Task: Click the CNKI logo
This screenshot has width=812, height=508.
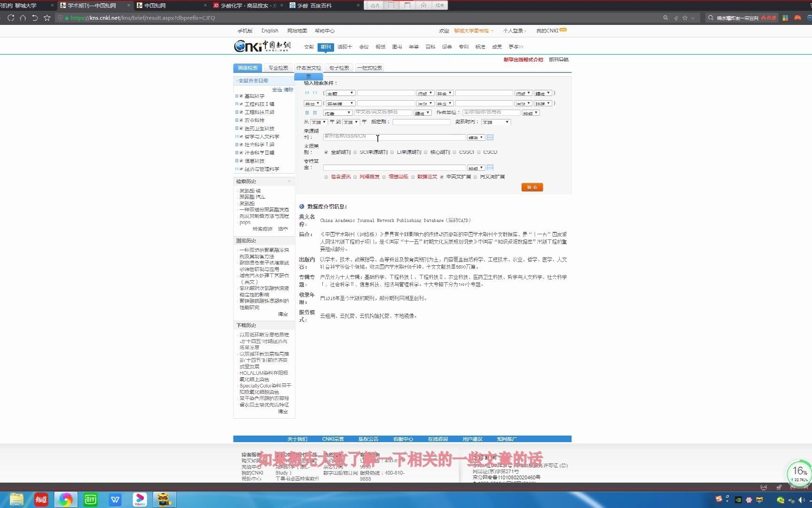Action: click(x=262, y=46)
